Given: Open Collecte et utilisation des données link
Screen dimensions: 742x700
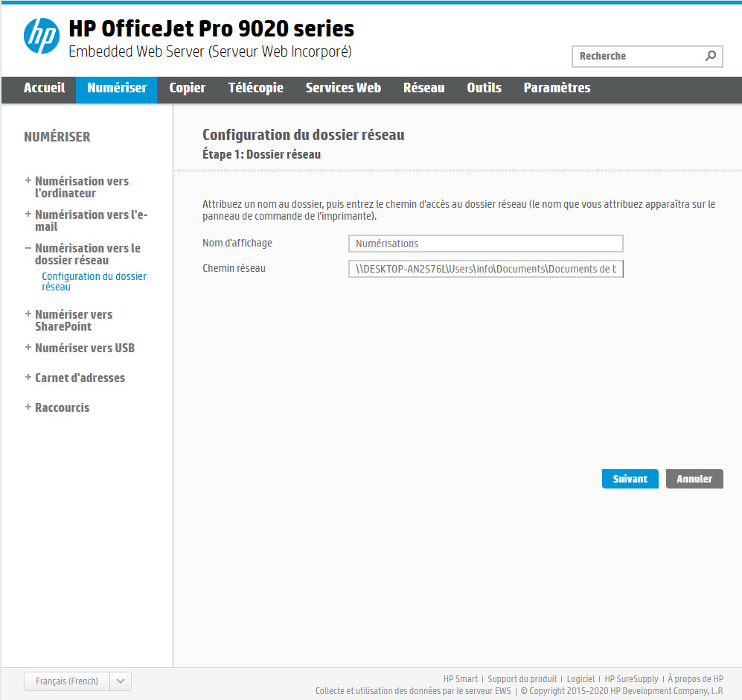Looking at the screenshot, I should pyautogui.click(x=413, y=691).
